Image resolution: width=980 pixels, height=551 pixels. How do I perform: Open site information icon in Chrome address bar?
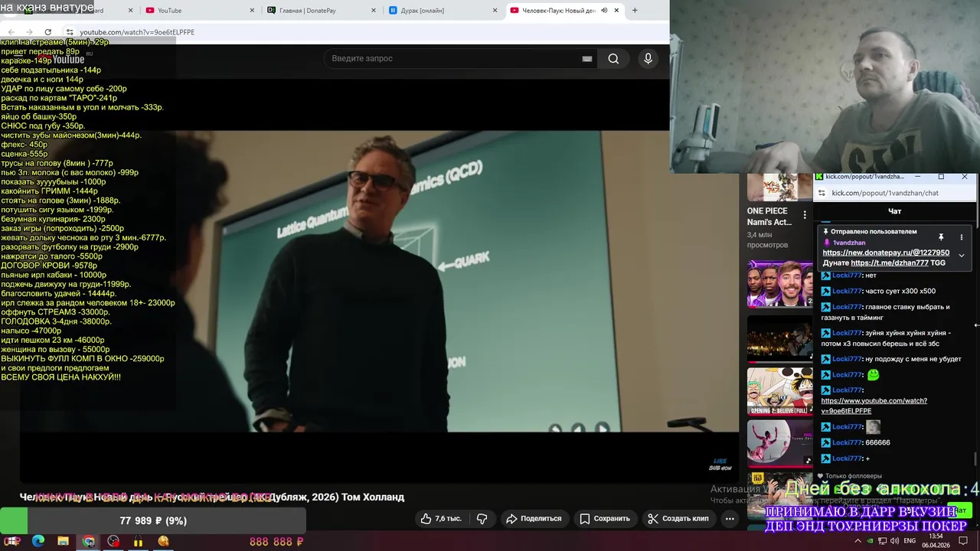[x=70, y=32]
